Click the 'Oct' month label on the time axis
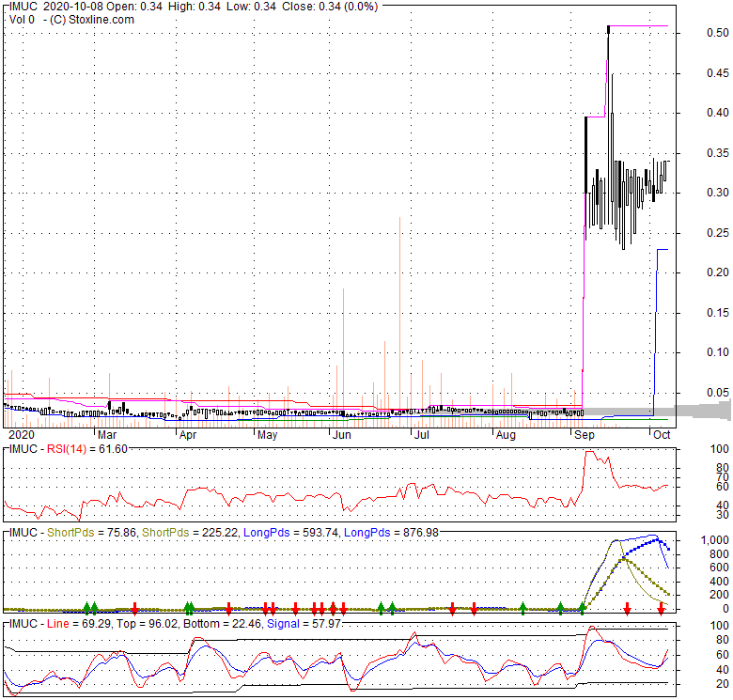The image size is (733, 700). 662,435
